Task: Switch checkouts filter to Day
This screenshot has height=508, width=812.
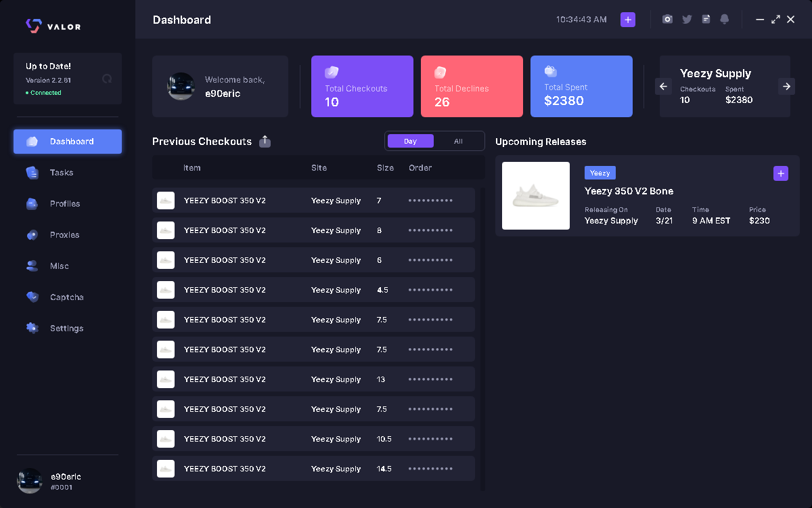Action: [x=411, y=141]
